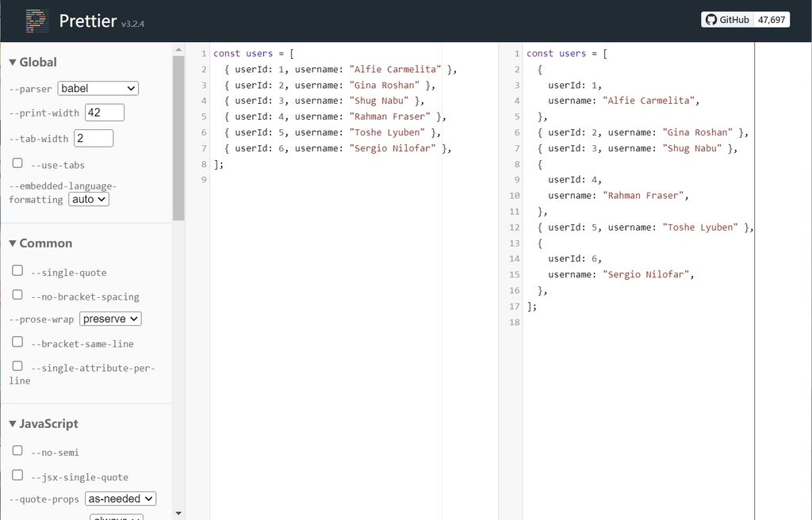Click the GitHub octocat icon
The height and width of the screenshot is (520, 812).
click(x=711, y=20)
